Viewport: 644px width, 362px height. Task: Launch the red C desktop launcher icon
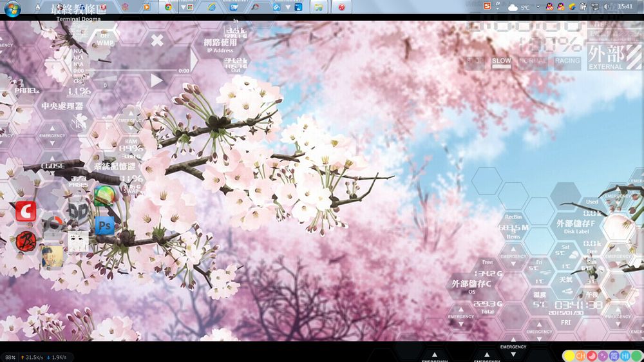(26, 211)
